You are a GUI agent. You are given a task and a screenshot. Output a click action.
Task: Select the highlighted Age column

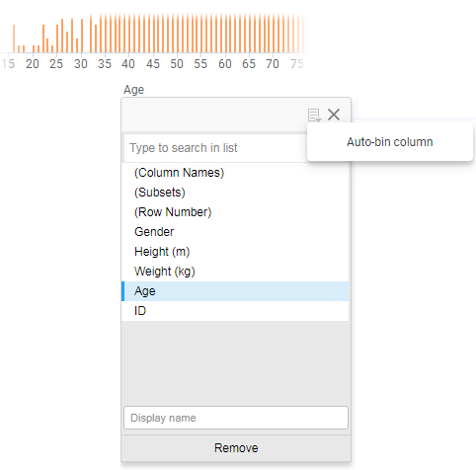pos(235,291)
